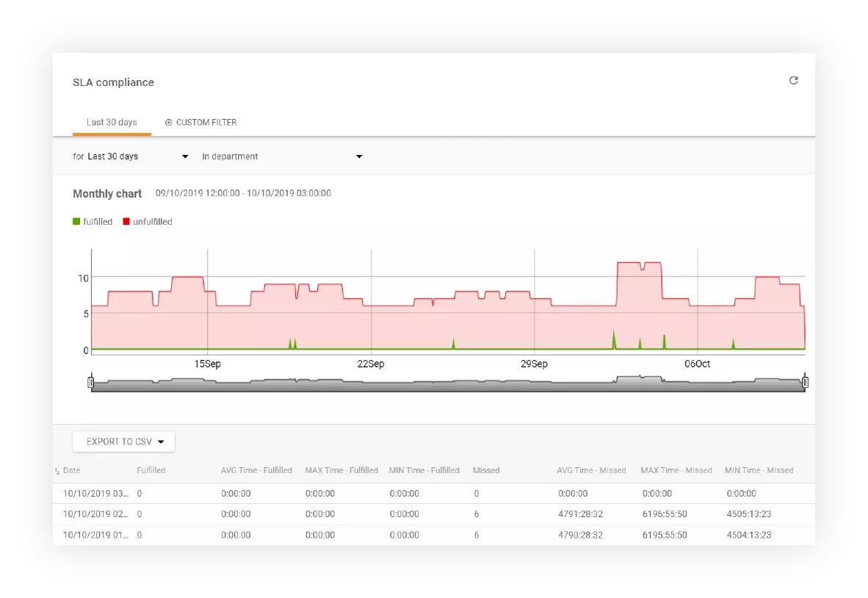This screenshot has height=598, width=868.
Task: Click the chart range selector bar
Action: (x=448, y=381)
